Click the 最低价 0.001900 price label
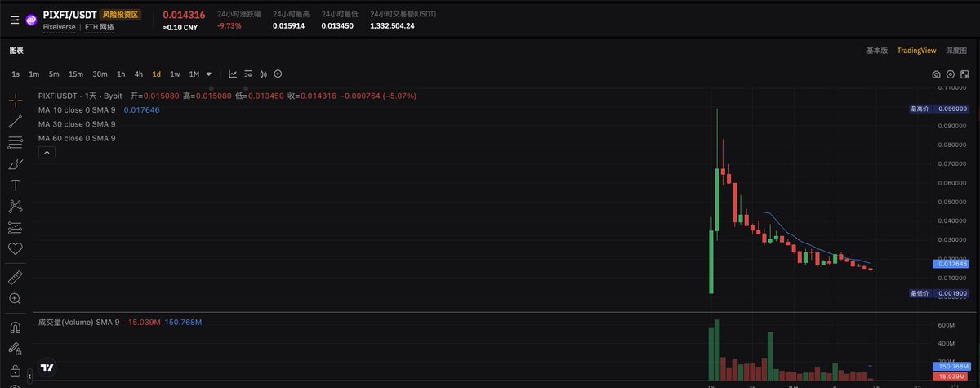The width and height of the screenshot is (980, 388). (939, 293)
